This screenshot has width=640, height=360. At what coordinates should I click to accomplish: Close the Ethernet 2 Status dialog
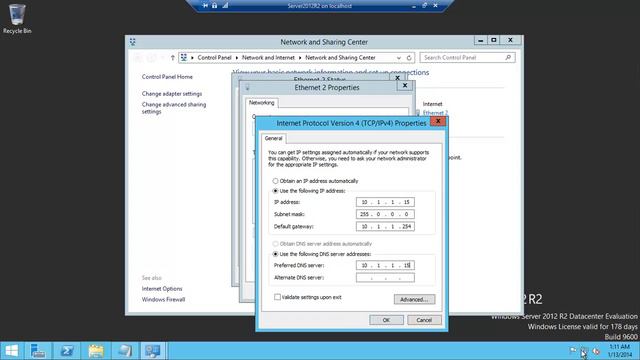tap(398, 78)
